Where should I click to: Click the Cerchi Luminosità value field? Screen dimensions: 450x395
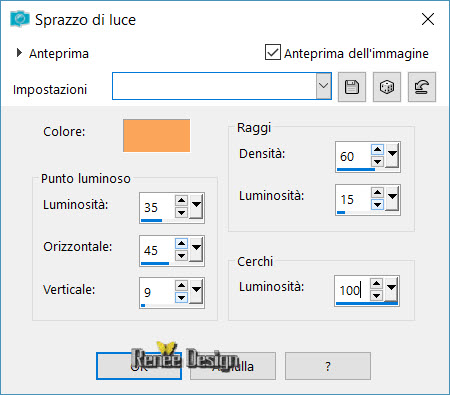(x=352, y=289)
